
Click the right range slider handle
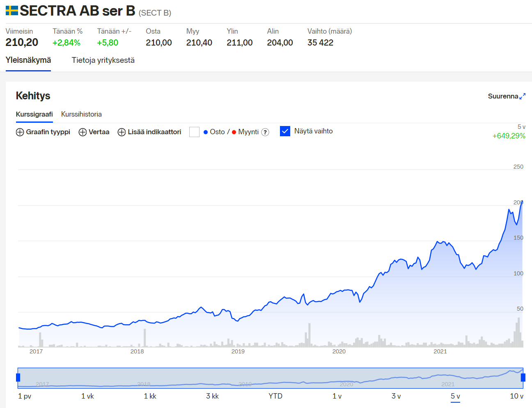point(523,377)
